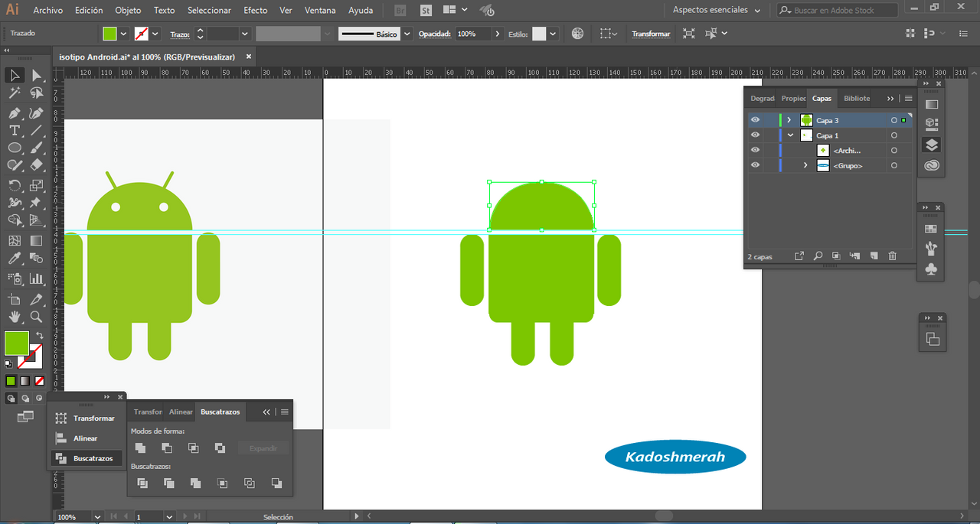This screenshot has width=980, height=524.
Task: Click the Capa 1 target circle
Action: coord(893,135)
